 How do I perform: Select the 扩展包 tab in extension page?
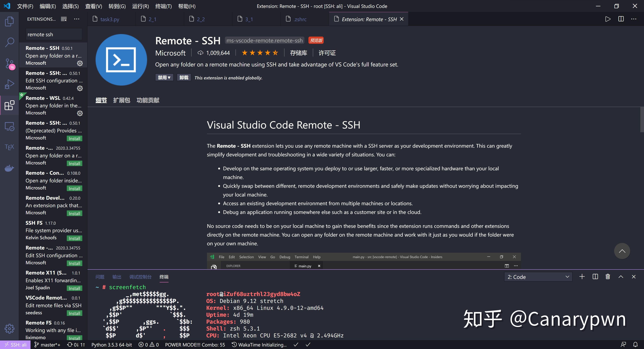coord(121,100)
